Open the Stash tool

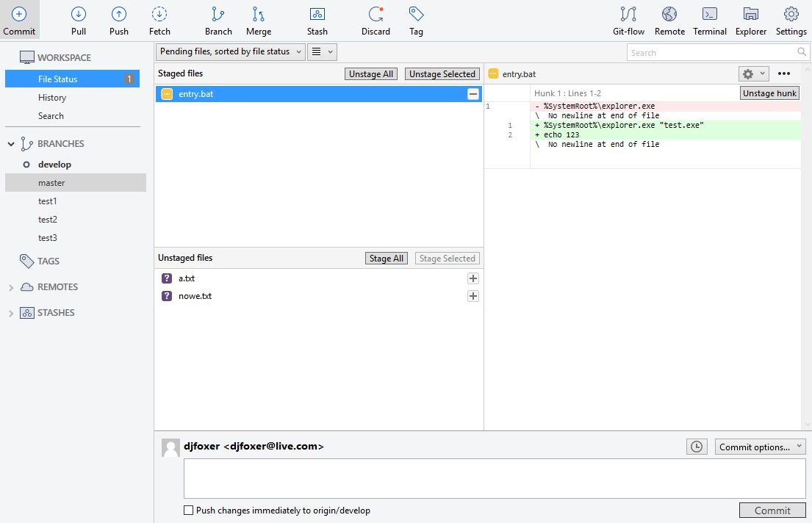click(317, 21)
